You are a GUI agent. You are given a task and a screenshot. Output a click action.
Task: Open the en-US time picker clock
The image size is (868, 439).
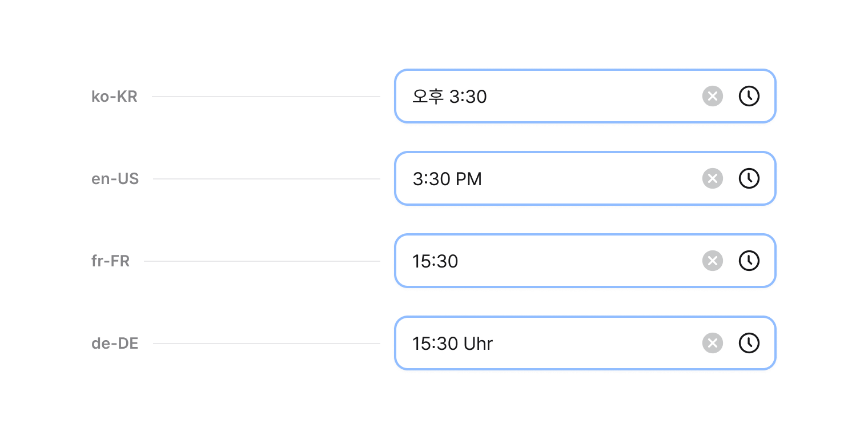(x=749, y=178)
